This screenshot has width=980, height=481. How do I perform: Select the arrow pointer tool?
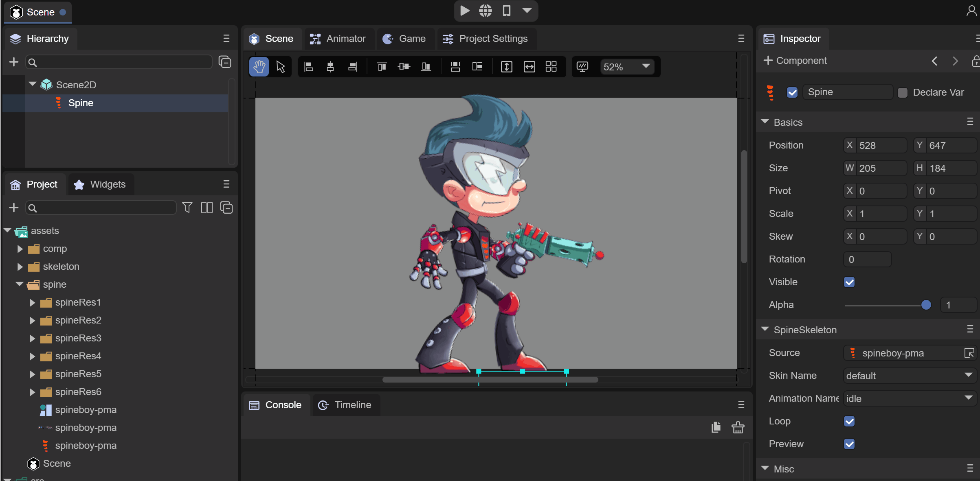click(x=281, y=67)
